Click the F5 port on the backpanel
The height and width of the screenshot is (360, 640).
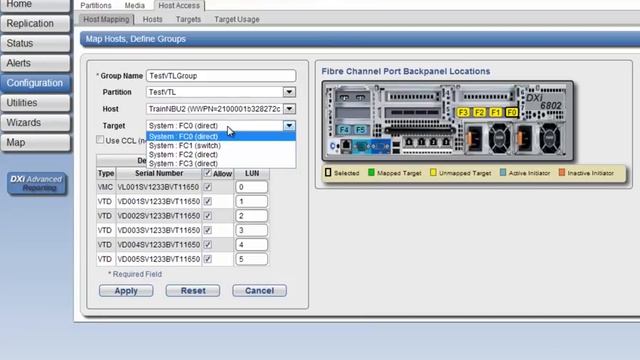[360, 130]
